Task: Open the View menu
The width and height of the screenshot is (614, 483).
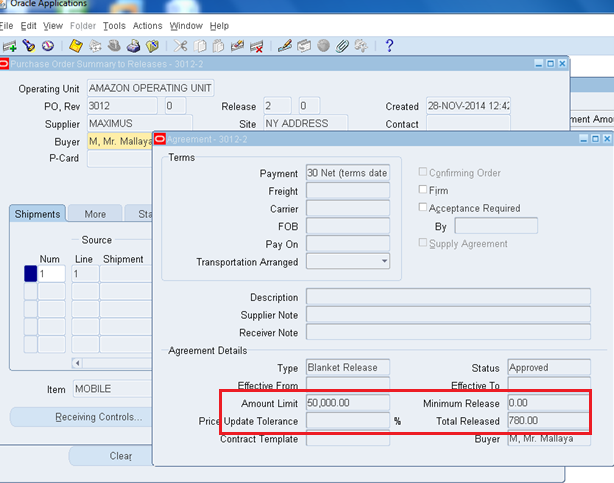Action: (53, 26)
